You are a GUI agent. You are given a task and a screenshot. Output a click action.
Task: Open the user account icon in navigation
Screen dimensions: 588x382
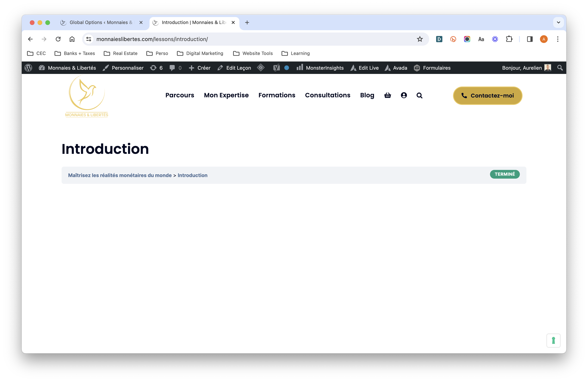(x=404, y=95)
